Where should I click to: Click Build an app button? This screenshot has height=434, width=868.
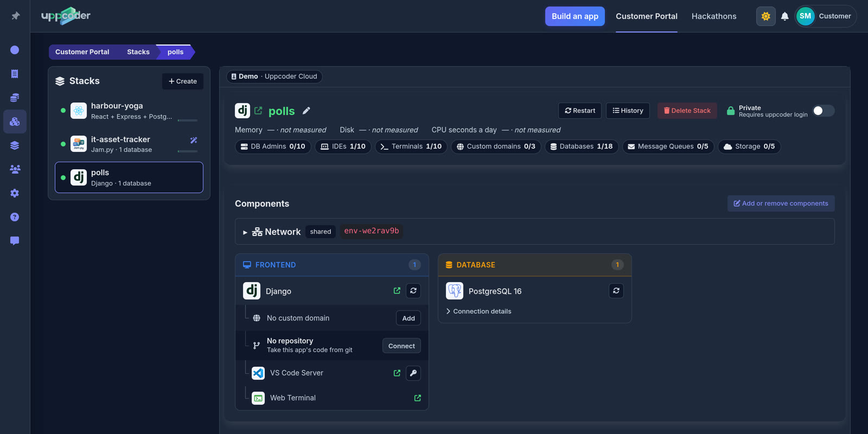[x=575, y=16]
